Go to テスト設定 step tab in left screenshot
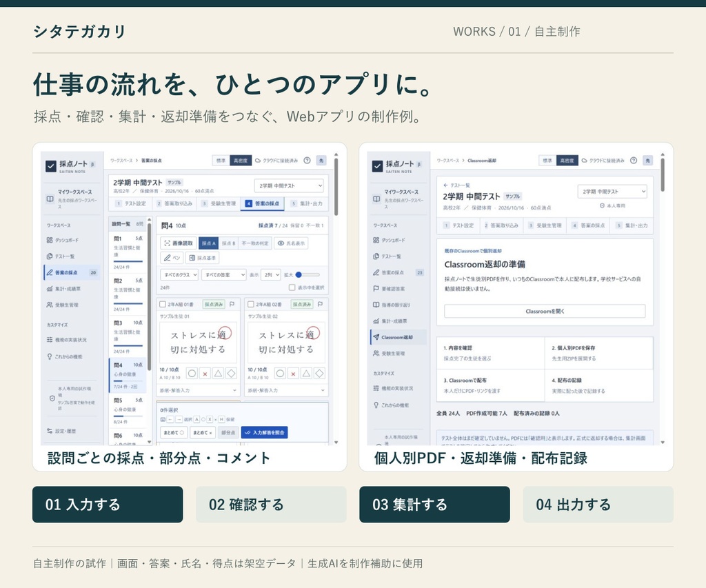Viewport: 706px width, 588px height. tap(130, 203)
